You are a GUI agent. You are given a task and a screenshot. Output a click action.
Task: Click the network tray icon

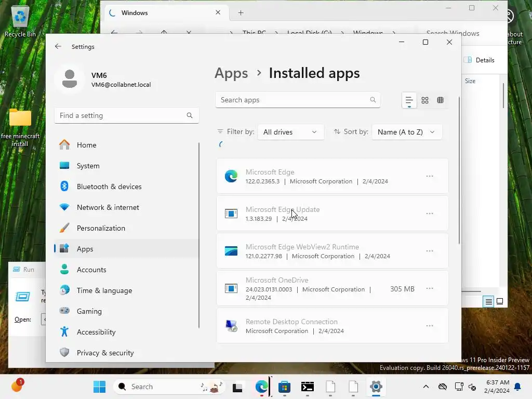[459, 387]
